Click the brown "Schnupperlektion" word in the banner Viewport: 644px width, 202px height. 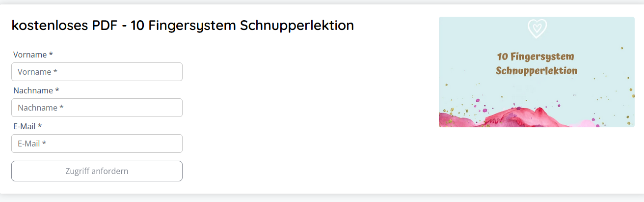pyautogui.click(x=536, y=71)
